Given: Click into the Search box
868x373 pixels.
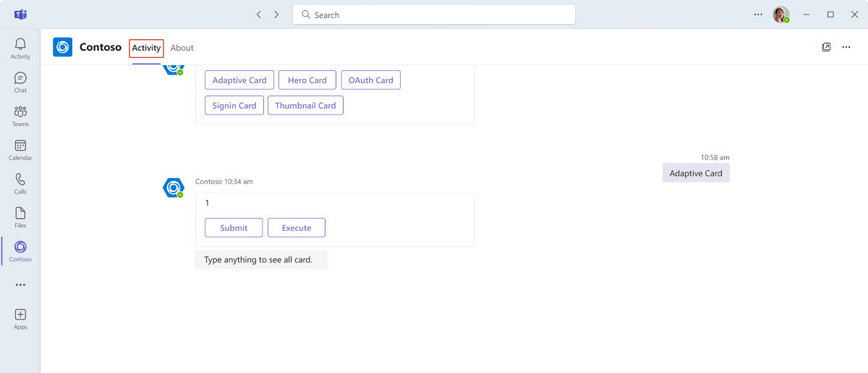Looking at the screenshot, I should point(434,14).
